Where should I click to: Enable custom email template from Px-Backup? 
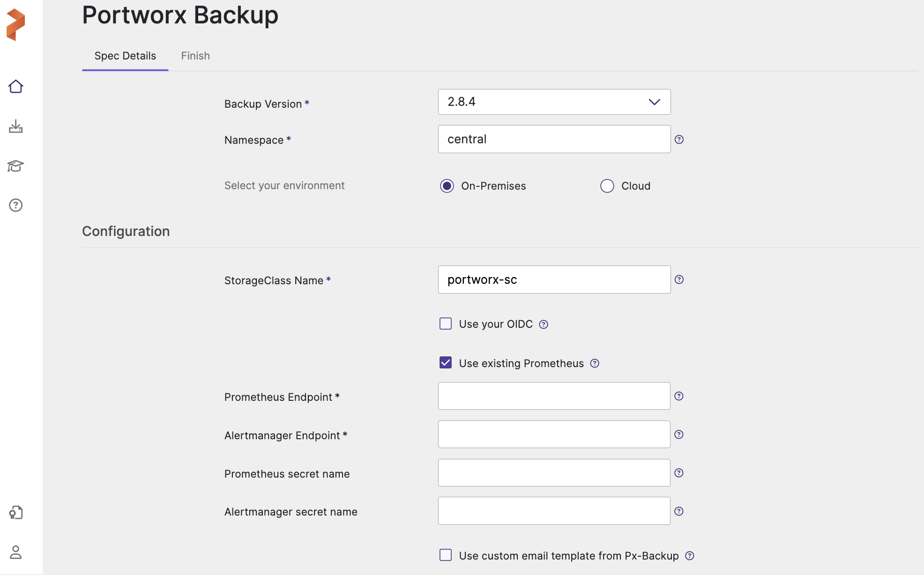point(446,555)
